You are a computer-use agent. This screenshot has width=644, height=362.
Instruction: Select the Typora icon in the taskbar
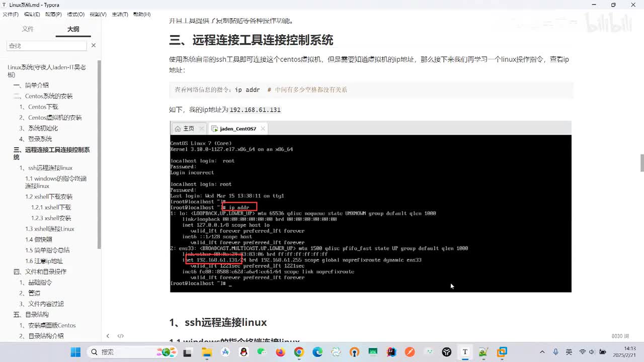pos(465,352)
